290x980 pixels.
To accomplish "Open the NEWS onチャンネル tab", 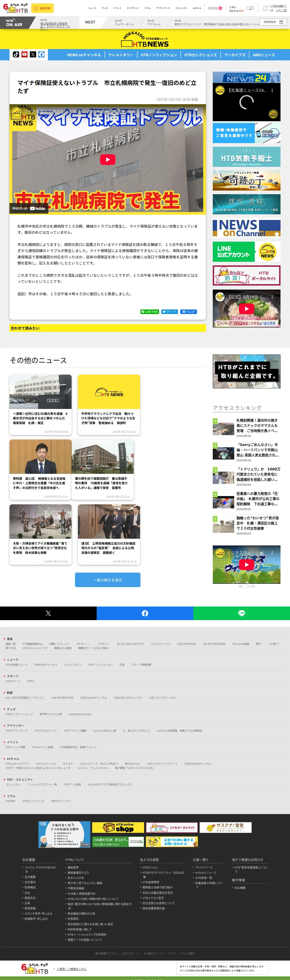I will [84, 55].
